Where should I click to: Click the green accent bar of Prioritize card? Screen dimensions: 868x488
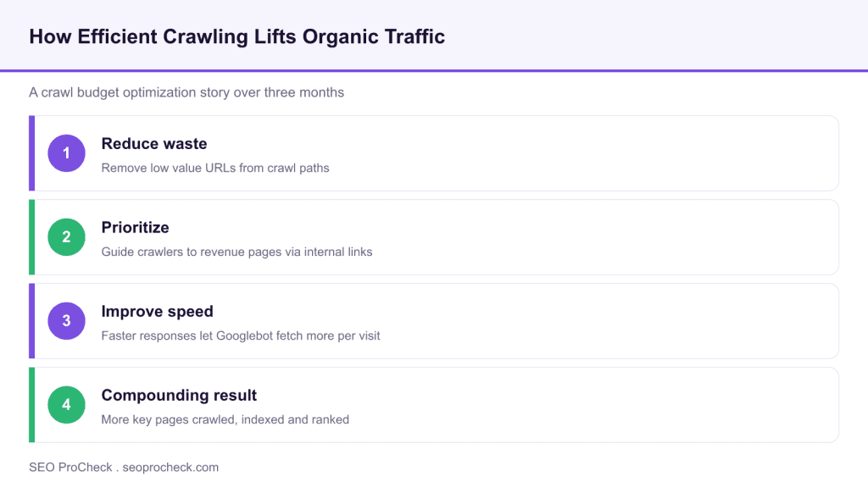pos(31,237)
